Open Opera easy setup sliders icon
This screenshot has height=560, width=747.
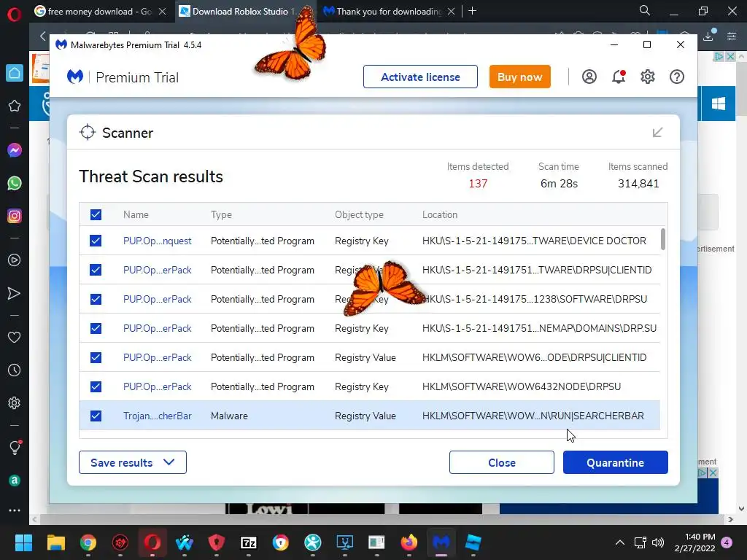tap(732, 36)
